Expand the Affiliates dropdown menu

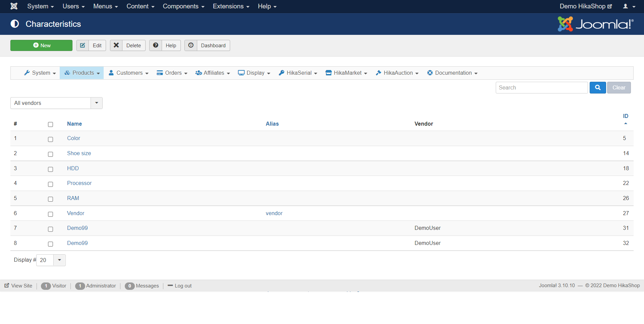tap(213, 73)
